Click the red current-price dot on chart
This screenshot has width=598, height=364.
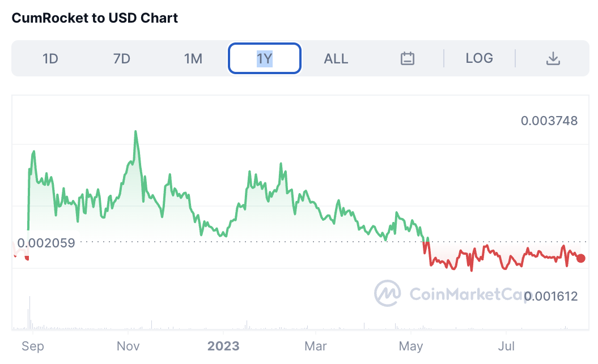(581, 258)
